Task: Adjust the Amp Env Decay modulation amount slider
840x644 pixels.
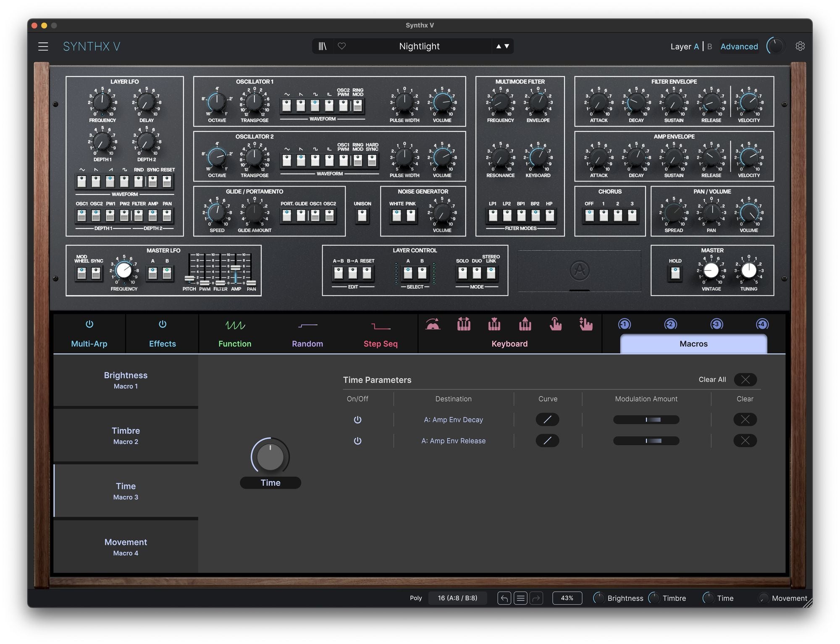Action: click(x=646, y=420)
